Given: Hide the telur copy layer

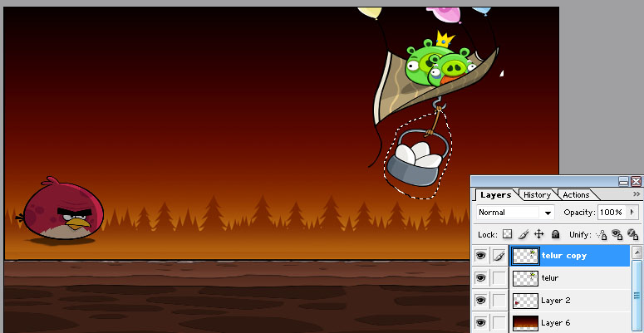Looking at the screenshot, I should pos(480,257).
